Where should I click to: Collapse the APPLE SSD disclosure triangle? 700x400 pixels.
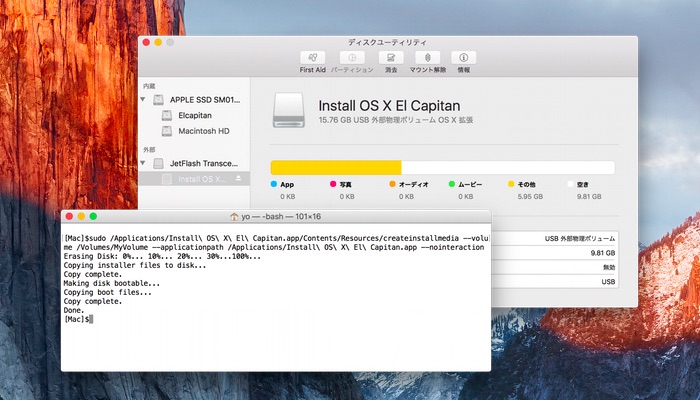pyautogui.click(x=143, y=100)
